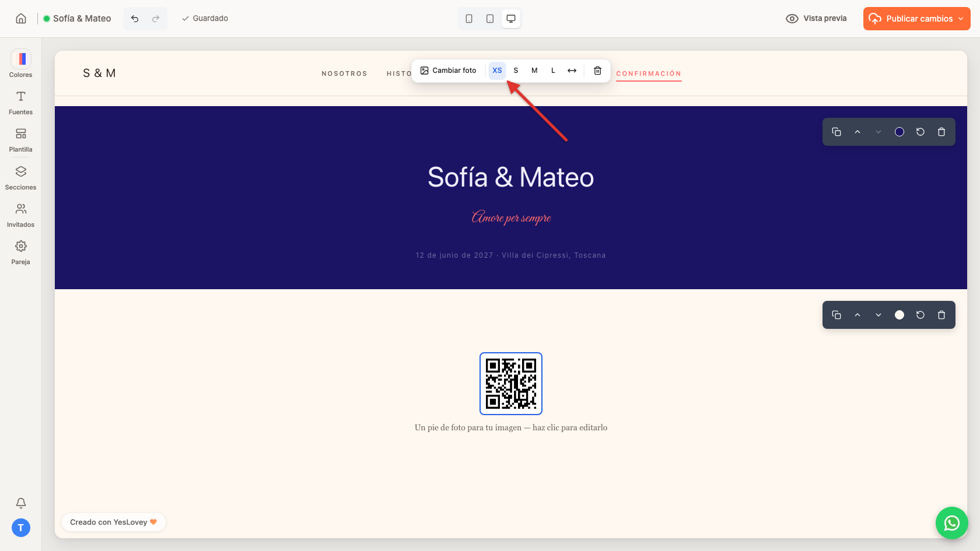Undo the last change
Viewport: 980px width, 551px height.
[135, 19]
